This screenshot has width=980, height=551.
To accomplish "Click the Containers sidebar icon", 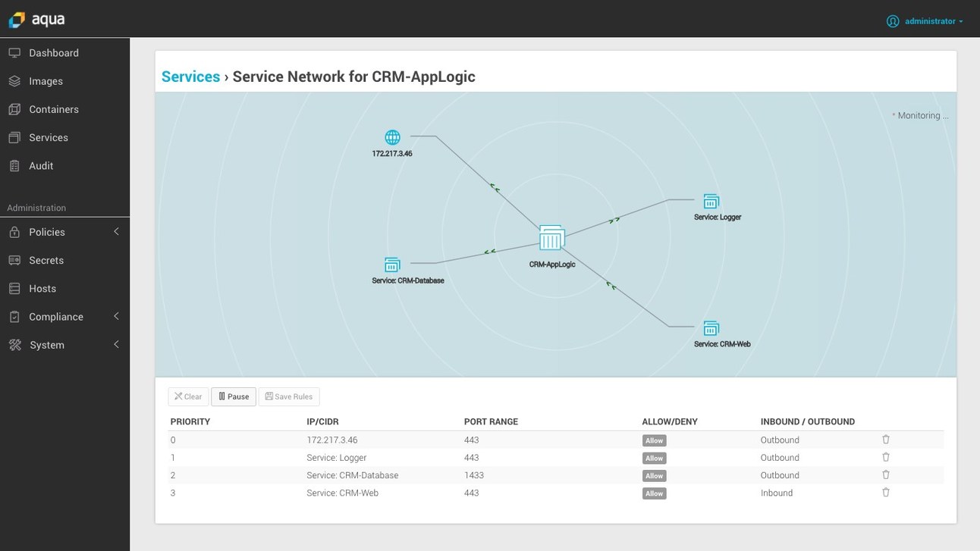I will click(x=14, y=109).
